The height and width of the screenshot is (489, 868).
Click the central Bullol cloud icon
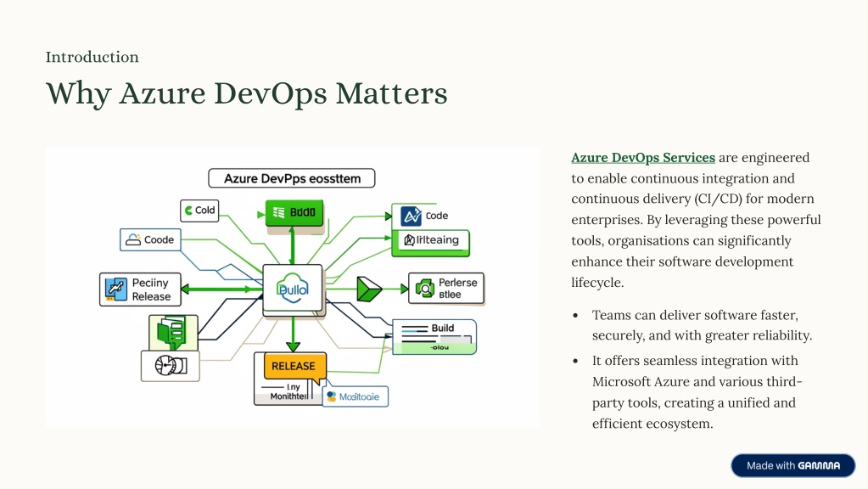click(x=294, y=289)
